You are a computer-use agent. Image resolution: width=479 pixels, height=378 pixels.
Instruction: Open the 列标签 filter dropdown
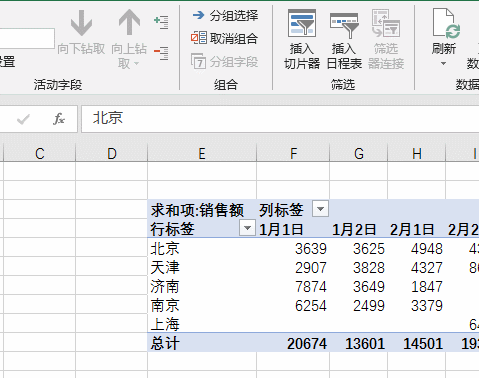point(320,209)
